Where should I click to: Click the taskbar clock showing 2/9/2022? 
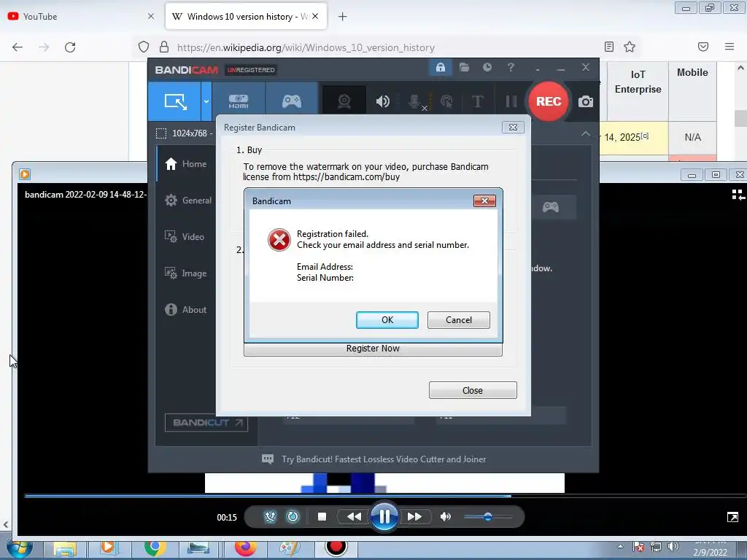click(711, 550)
